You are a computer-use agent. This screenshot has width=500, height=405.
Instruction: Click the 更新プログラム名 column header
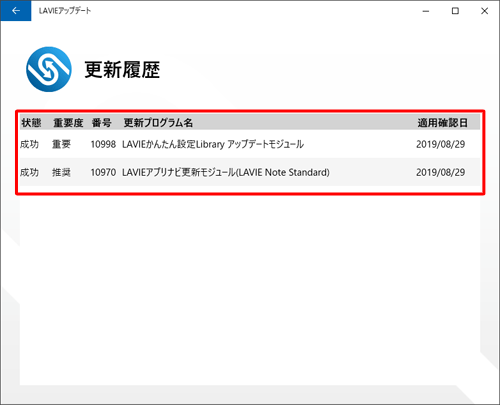coord(158,123)
